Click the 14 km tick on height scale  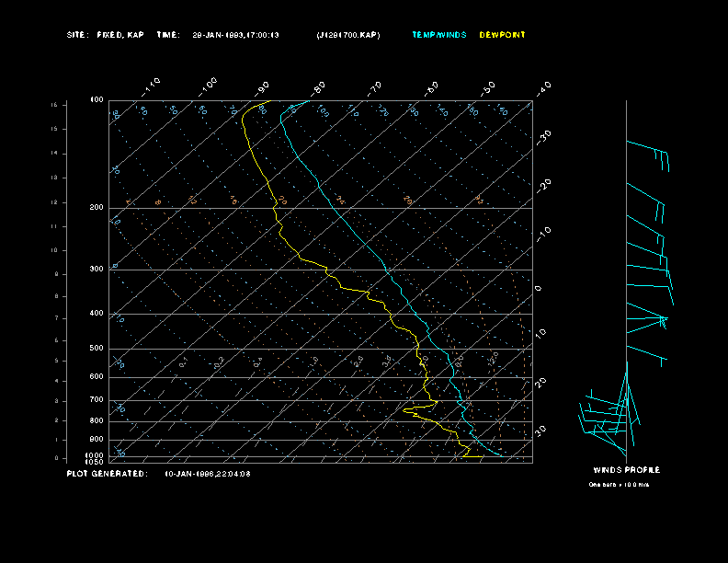coord(54,154)
